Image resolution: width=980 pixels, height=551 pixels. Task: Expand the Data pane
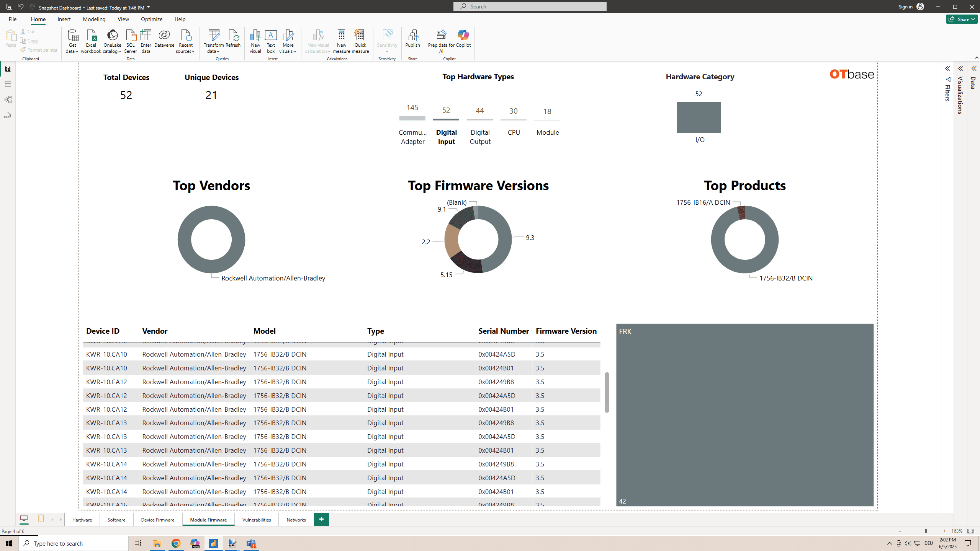(x=973, y=68)
